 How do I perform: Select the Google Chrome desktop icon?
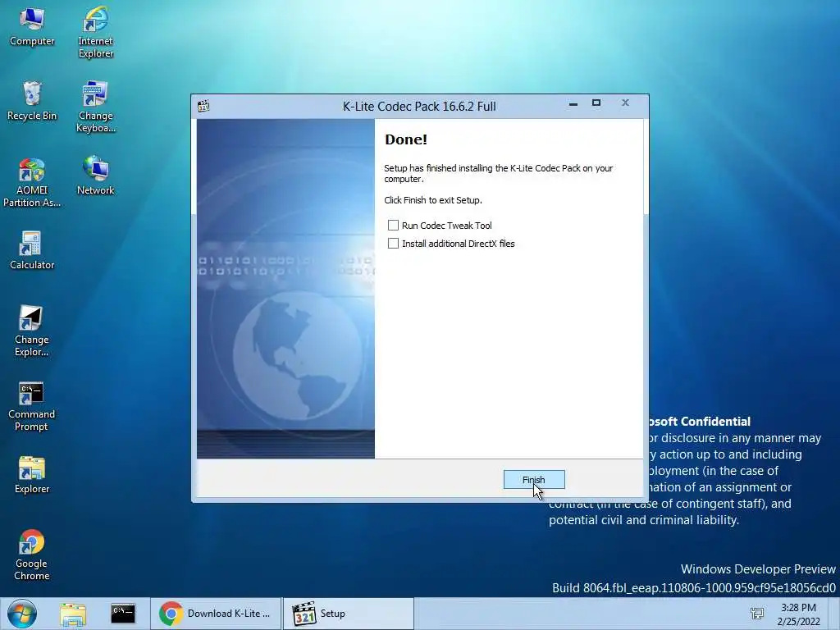(32, 555)
